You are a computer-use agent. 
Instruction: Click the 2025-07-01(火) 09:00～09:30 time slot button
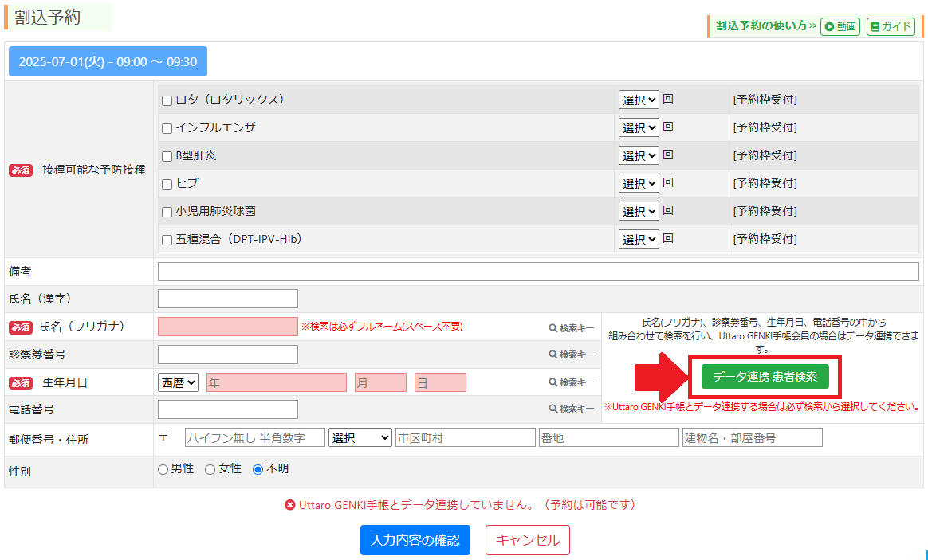tap(108, 61)
